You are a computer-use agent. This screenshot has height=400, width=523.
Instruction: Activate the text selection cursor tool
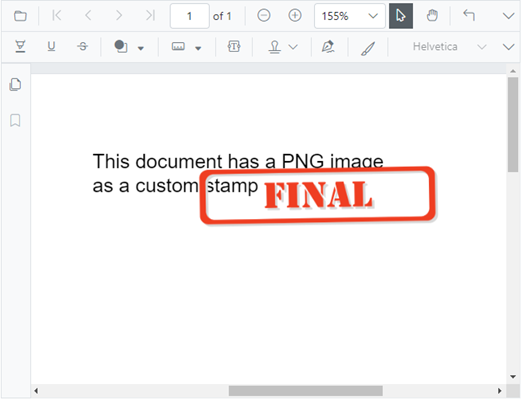click(x=401, y=16)
